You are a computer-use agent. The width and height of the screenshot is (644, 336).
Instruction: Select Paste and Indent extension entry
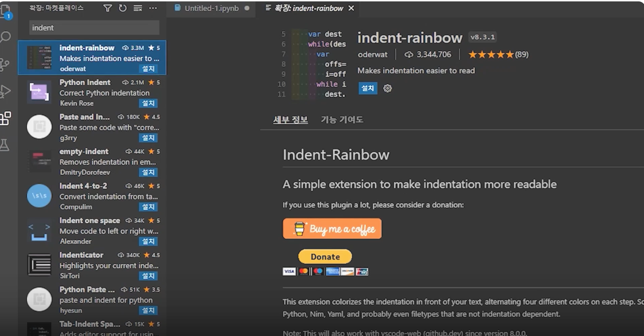[x=92, y=127]
